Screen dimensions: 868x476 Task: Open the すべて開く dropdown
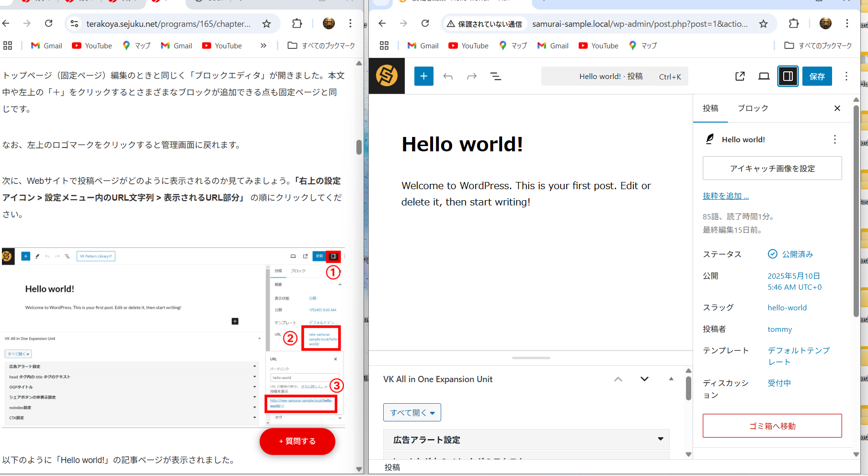[412, 412]
